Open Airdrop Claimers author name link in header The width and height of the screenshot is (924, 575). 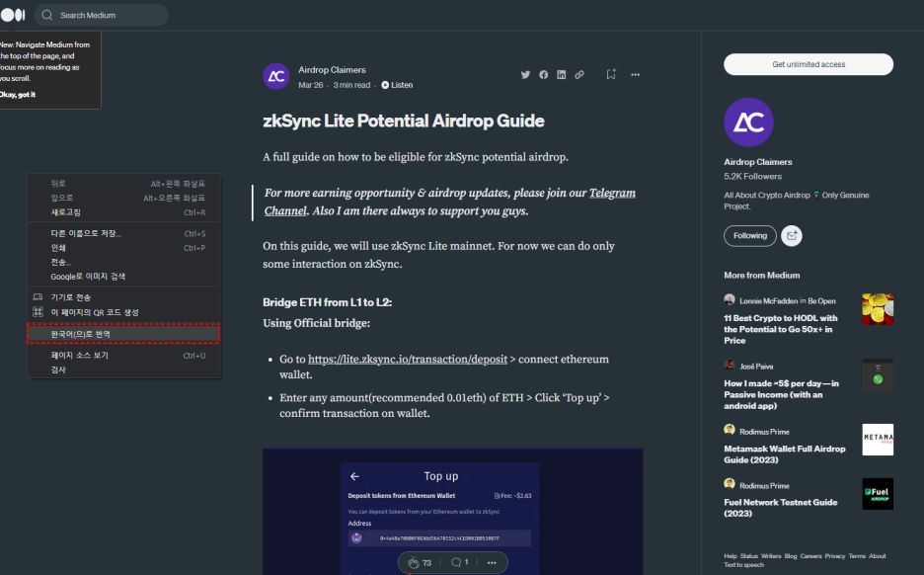(332, 69)
